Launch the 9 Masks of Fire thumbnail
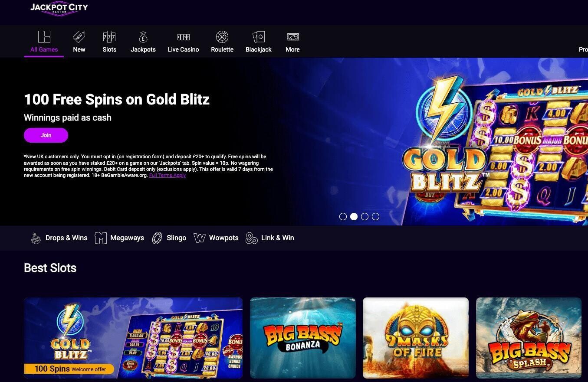This screenshot has height=382, width=588. 416,338
